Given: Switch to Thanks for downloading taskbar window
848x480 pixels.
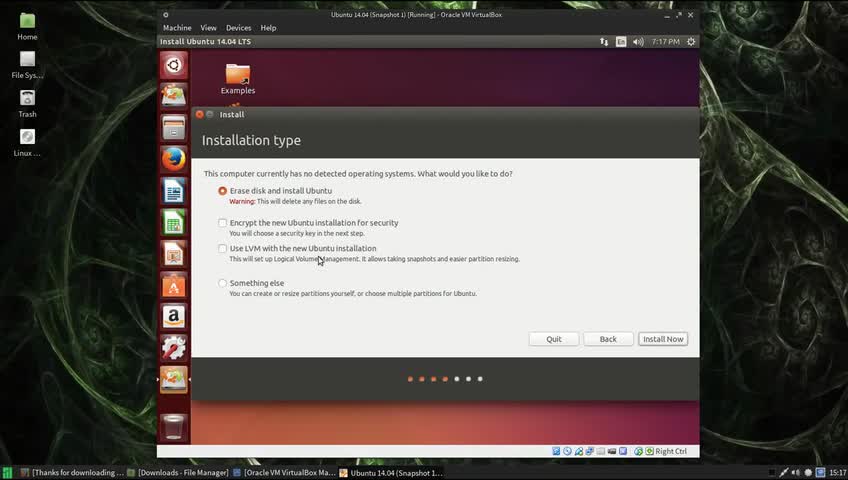Looking at the screenshot, I should coord(72,473).
